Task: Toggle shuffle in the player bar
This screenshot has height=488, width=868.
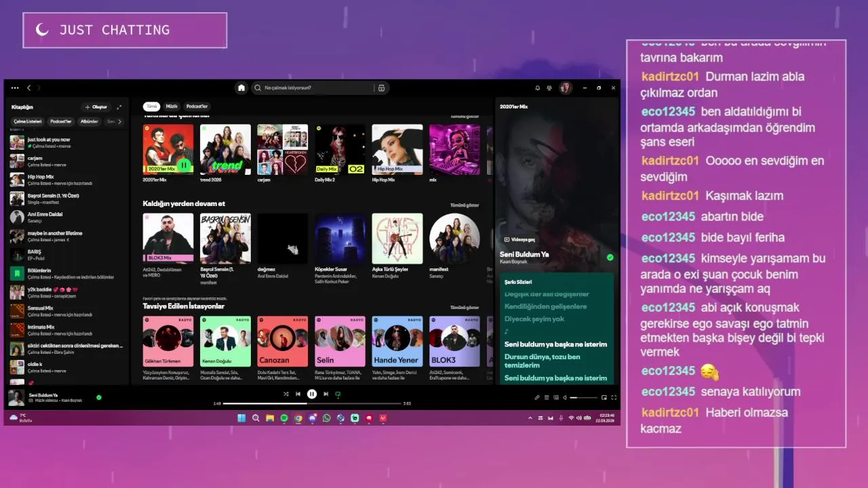Action: [285, 394]
